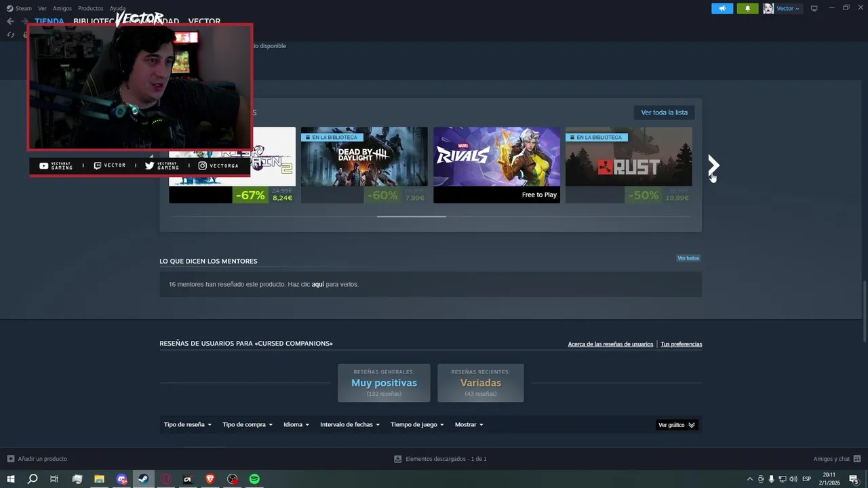
Task: Go back with the navigation arrow
Action: click(10, 21)
